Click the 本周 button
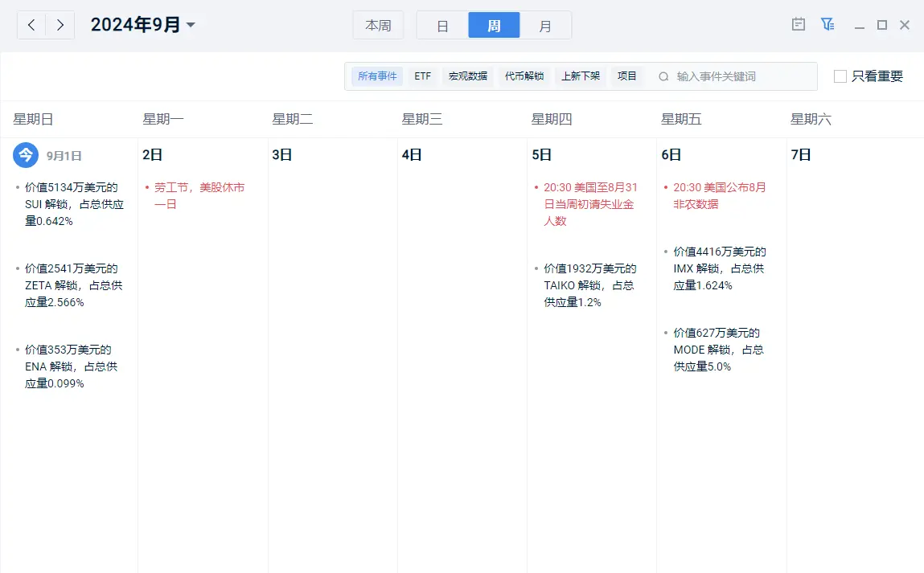This screenshot has height=573, width=924. coord(378,26)
